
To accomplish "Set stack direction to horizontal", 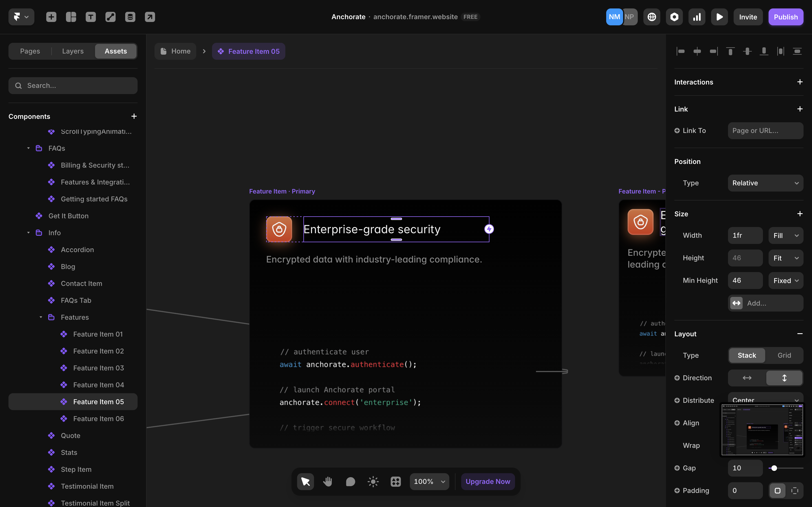I will coord(747,378).
